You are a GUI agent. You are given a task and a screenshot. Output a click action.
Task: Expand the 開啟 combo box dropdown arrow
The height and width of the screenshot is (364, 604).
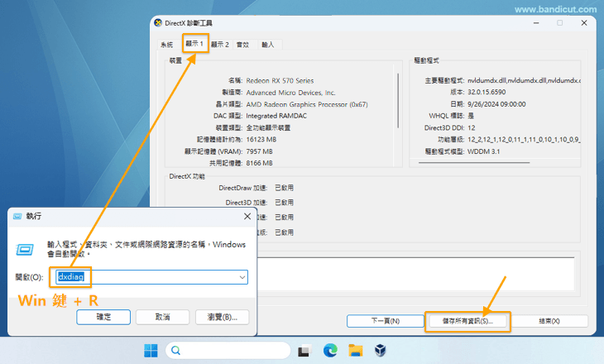pos(242,277)
